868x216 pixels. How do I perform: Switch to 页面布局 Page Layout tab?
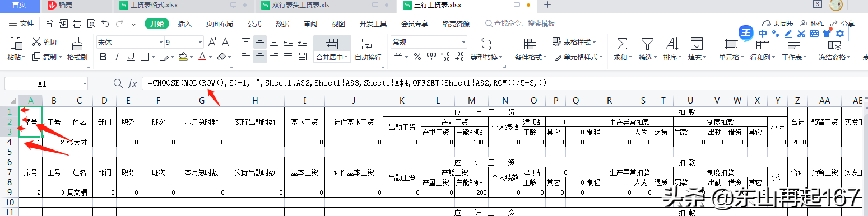click(x=220, y=24)
